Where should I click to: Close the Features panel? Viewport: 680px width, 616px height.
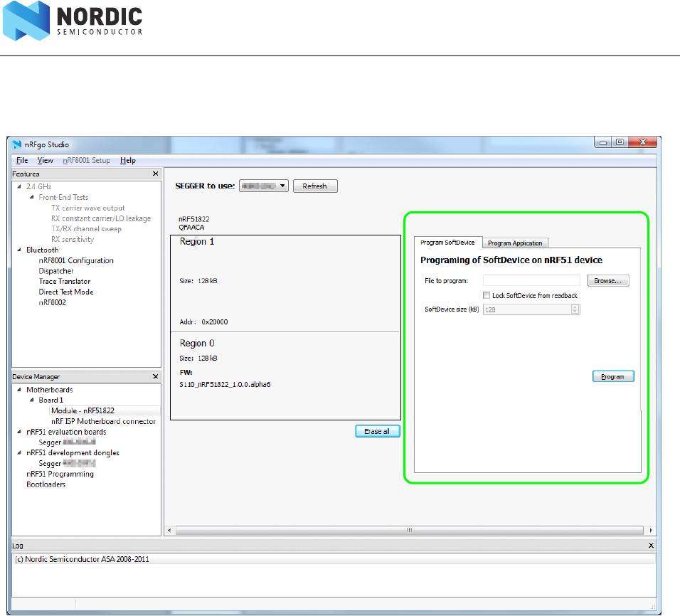[156, 174]
